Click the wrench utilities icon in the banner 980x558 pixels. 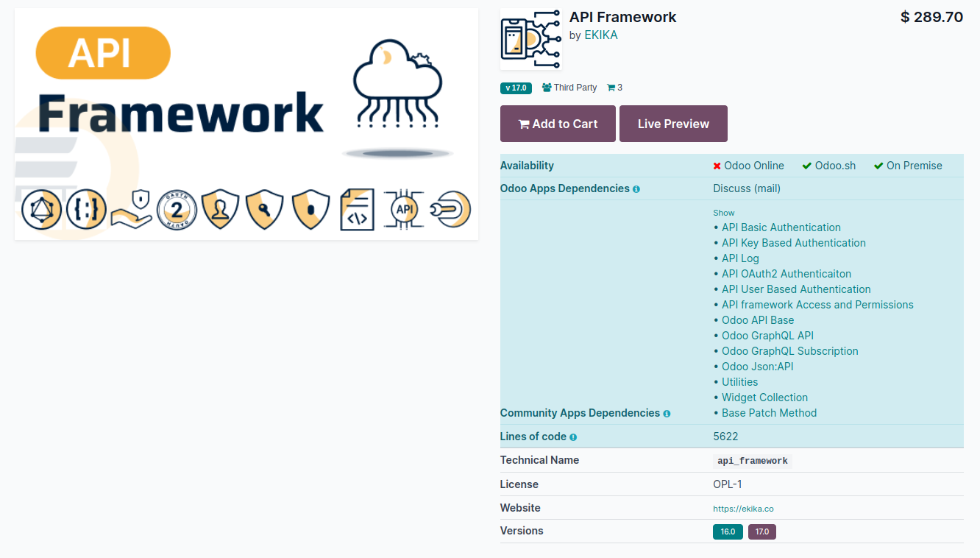(x=450, y=210)
